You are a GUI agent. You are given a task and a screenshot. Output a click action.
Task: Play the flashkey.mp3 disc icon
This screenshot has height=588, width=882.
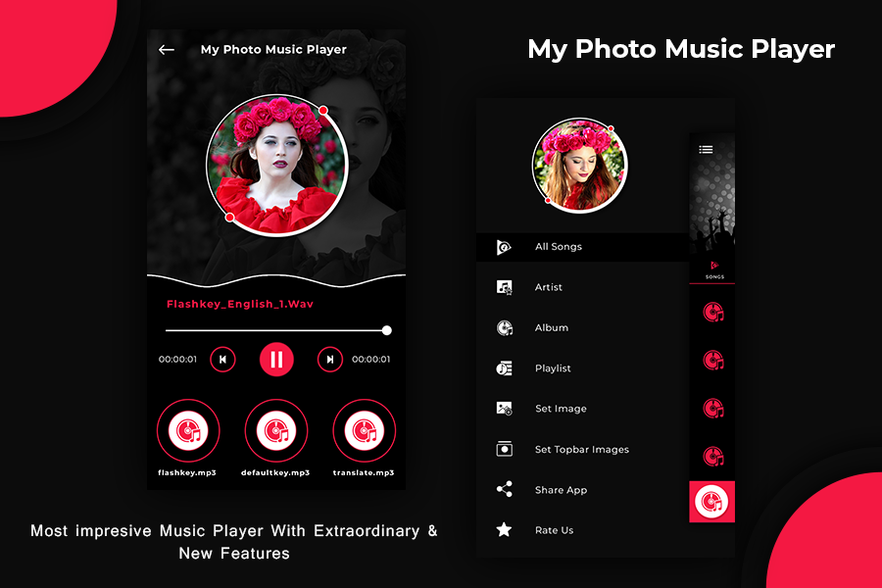coord(188,430)
